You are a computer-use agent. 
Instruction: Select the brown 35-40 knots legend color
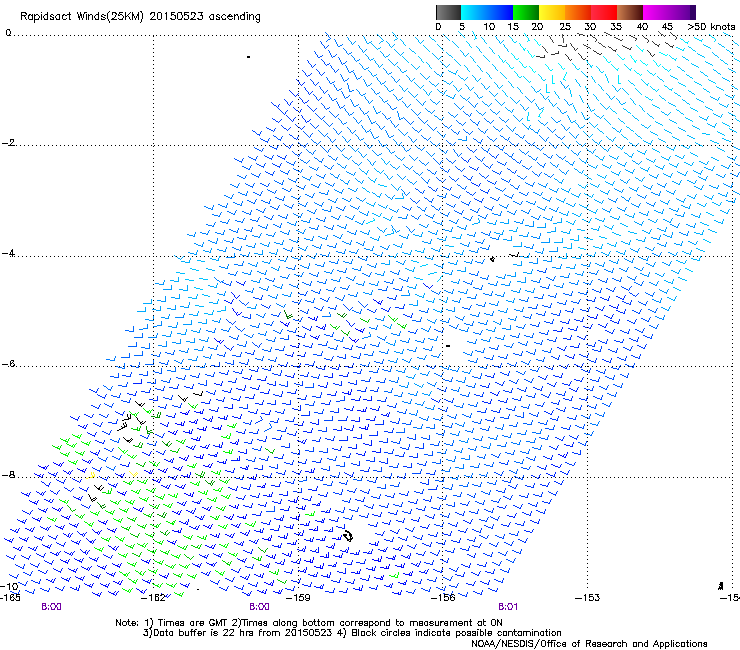(x=630, y=12)
